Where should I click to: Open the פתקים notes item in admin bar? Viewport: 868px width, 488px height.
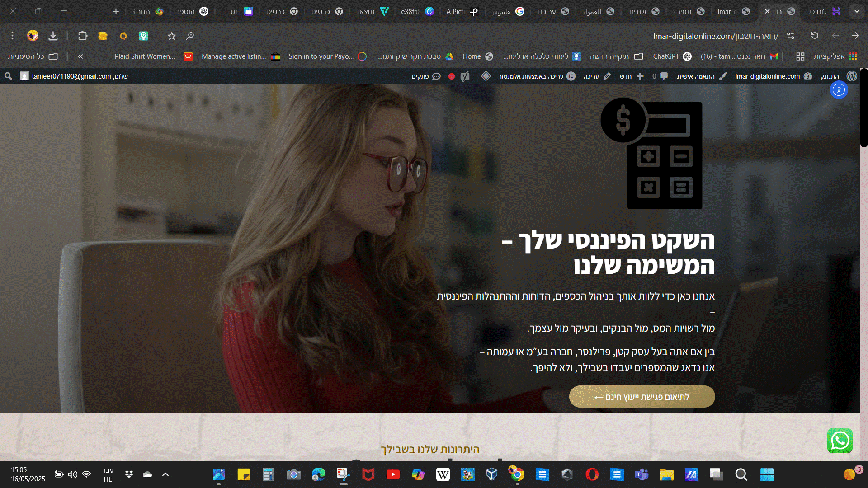tap(426, 76)
